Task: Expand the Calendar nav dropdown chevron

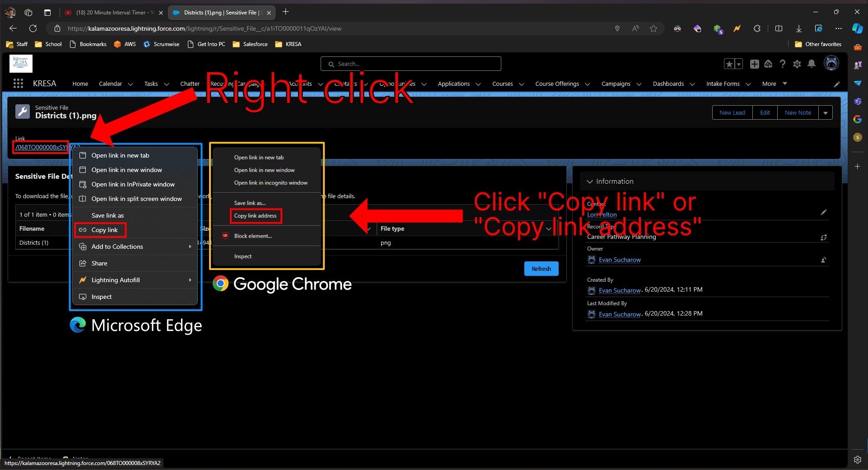Action: (131, 84)
